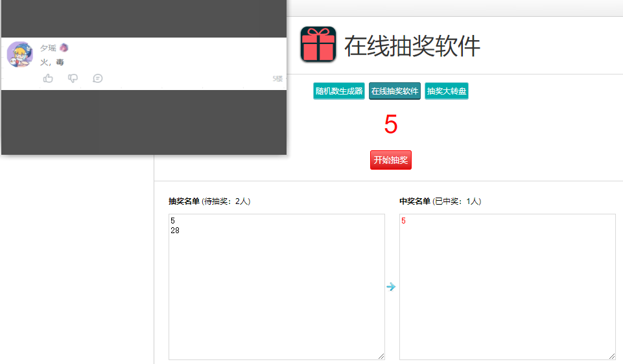Click the red gift box logo
Screen dimensions: 623x364
tap(318, 45)
